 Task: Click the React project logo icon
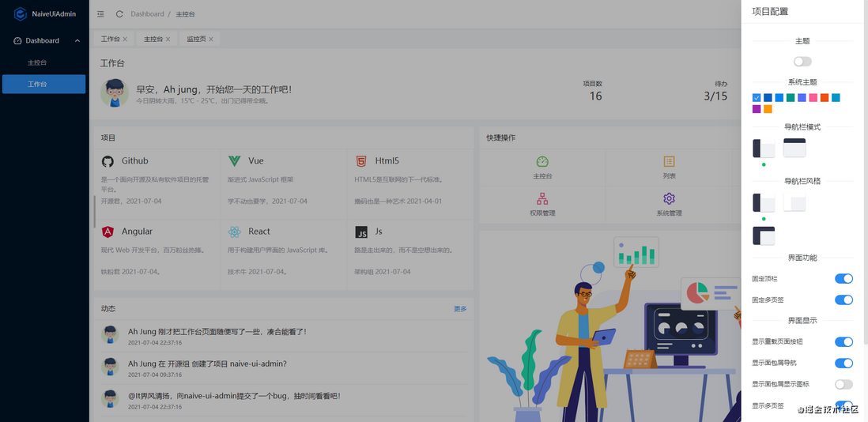[234, 232]
